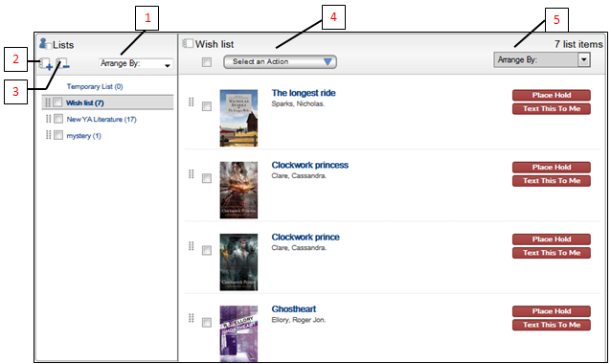611x364 pixels.
Task: Check the New YA Literature list checkbox
Action: tap(58, 119)
